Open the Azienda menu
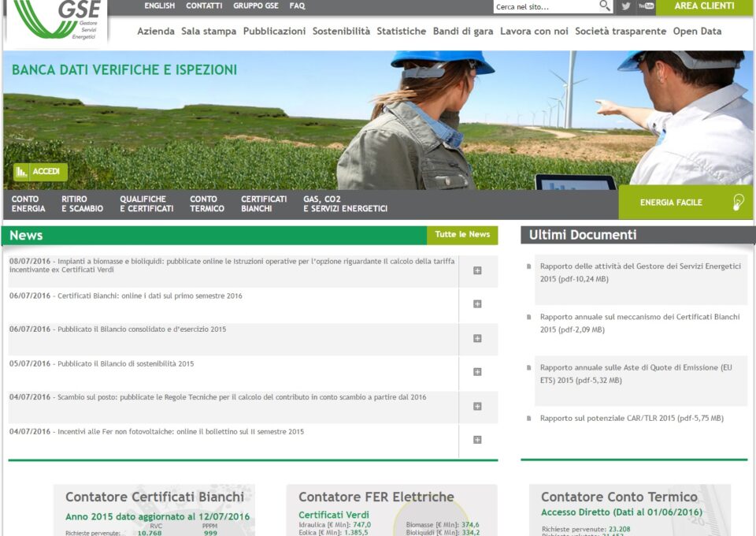Image resolution: width=756 pixels, height=536 pixels. [156, 32]
